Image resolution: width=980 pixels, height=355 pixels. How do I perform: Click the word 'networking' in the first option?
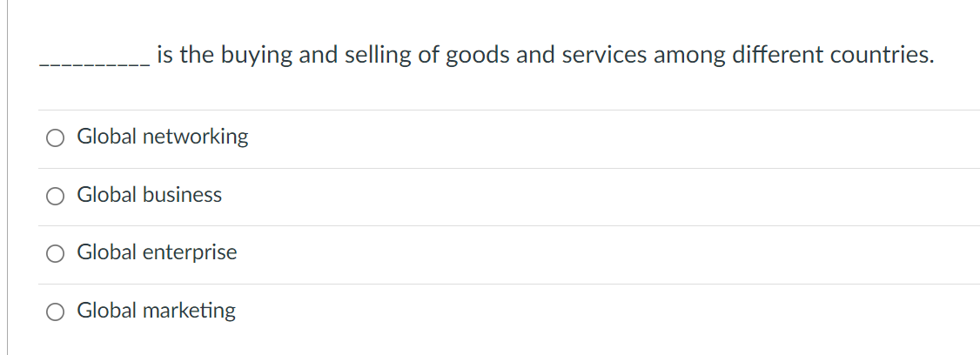coord(195,137)
